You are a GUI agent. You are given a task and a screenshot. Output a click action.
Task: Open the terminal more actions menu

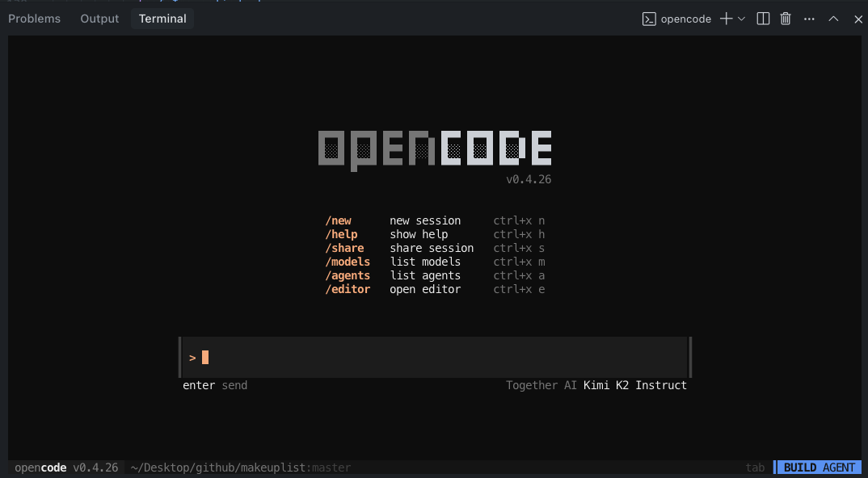coord(809,19)
